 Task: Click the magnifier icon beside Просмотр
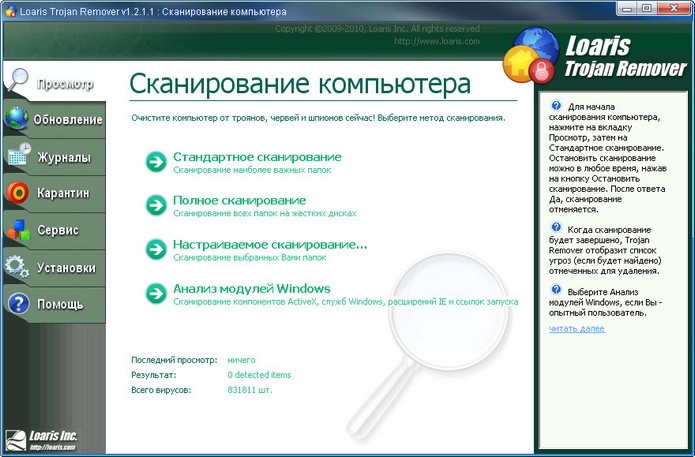(18, 81)
